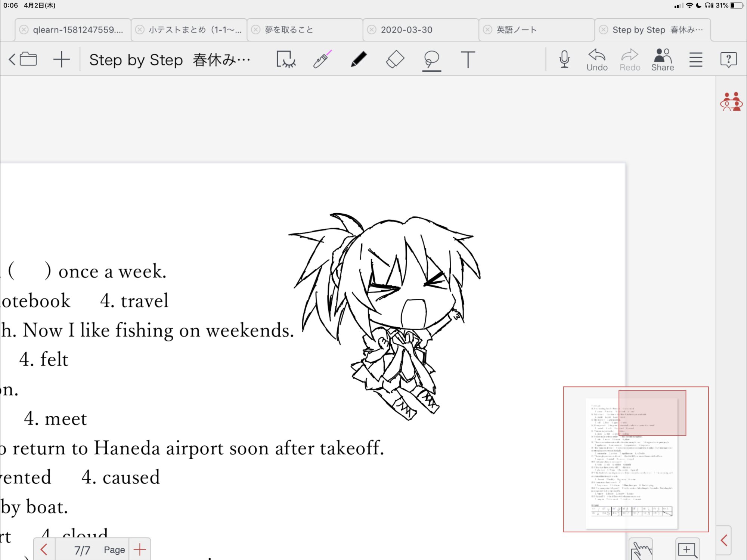747x560 pixels.
Task: Close the 夢を取ること tab
Action: click(x=256, y=30)
